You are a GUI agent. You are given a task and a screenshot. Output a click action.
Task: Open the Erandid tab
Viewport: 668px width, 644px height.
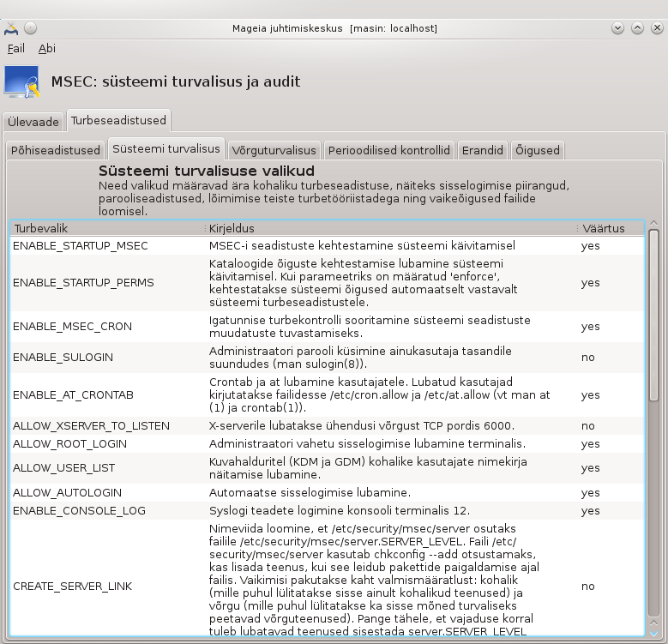point(482,150)
